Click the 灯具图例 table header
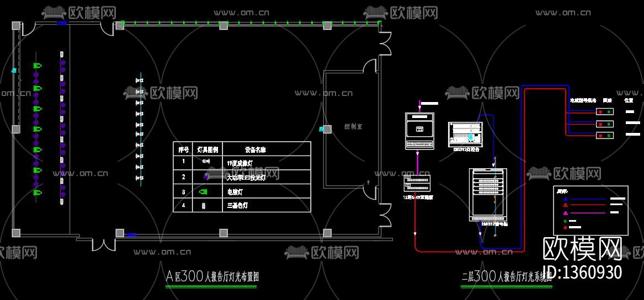 (x=207, y=150)
